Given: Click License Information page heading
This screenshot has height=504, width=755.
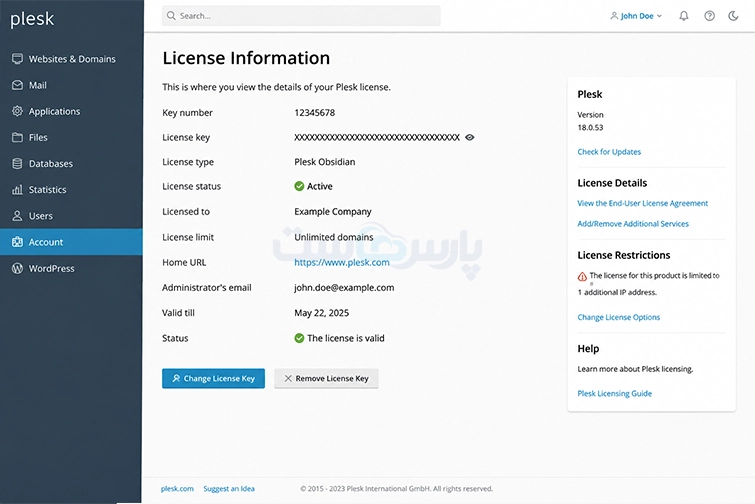Looking at the screenshot, I should coord(246,58).
